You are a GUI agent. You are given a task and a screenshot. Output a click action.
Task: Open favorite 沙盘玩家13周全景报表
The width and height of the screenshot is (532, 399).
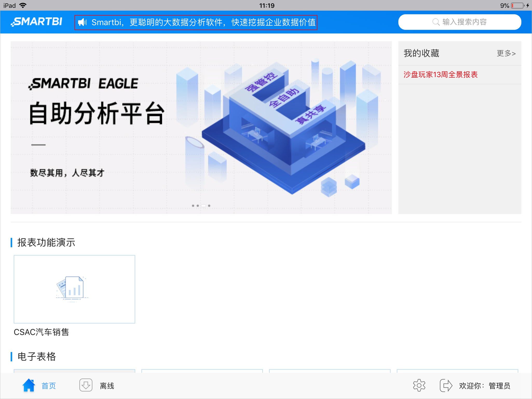pyautogui.click(x=440, y=75)
